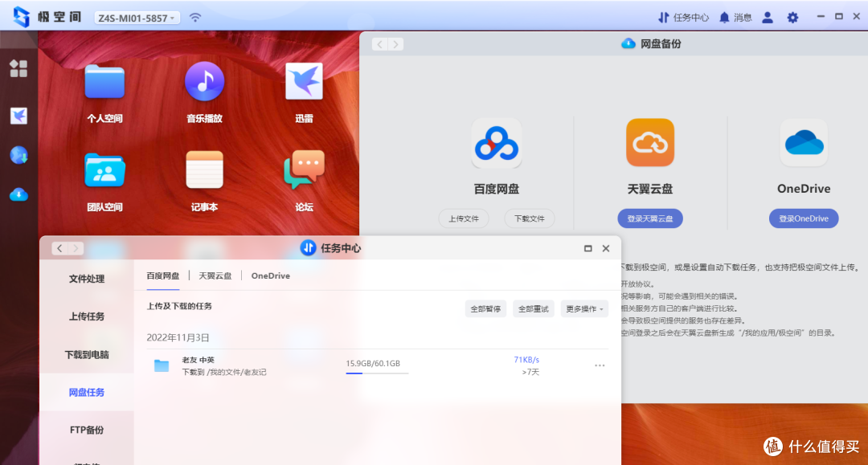Image resolution: width=868 pixels, height=465 pixels.
Task: Open the 记事本 notes app
Action: point(204,169)
